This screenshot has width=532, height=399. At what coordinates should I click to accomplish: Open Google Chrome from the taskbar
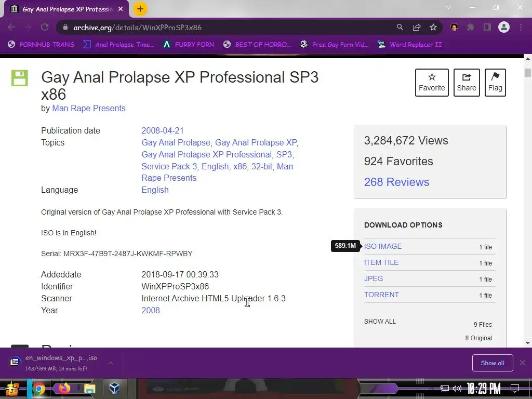coord(38,389)
